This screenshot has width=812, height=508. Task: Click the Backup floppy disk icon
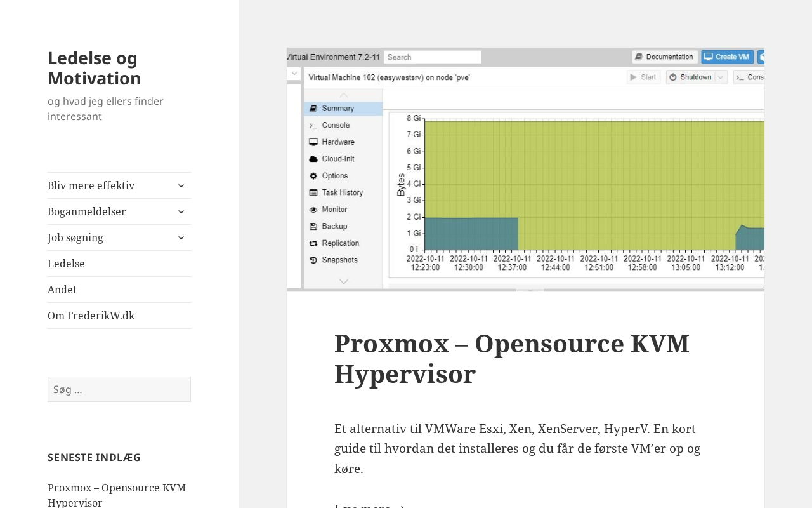(x=313, y=226)
